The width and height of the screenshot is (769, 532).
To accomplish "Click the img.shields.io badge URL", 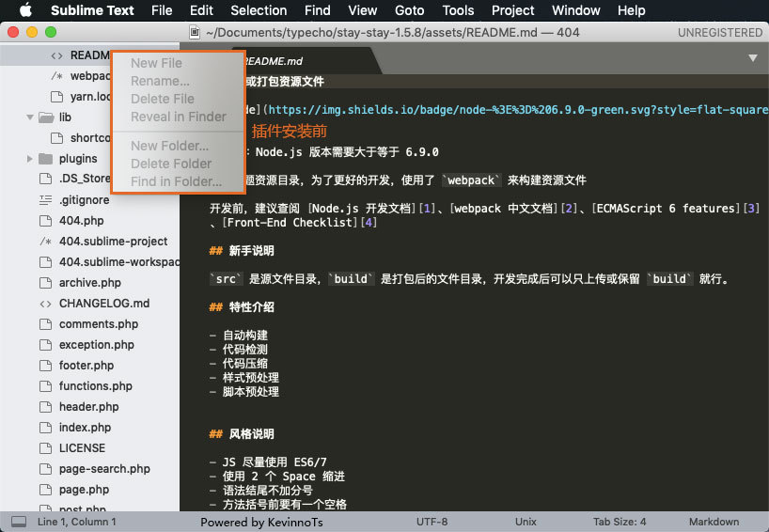I will coord(518,109).
